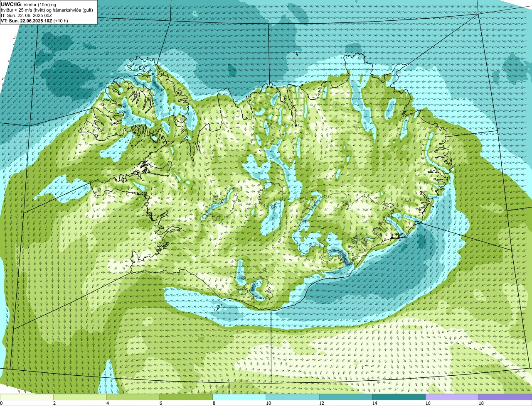Click the "6" label on the color scale
532x406 pixels.
(161, 403)
